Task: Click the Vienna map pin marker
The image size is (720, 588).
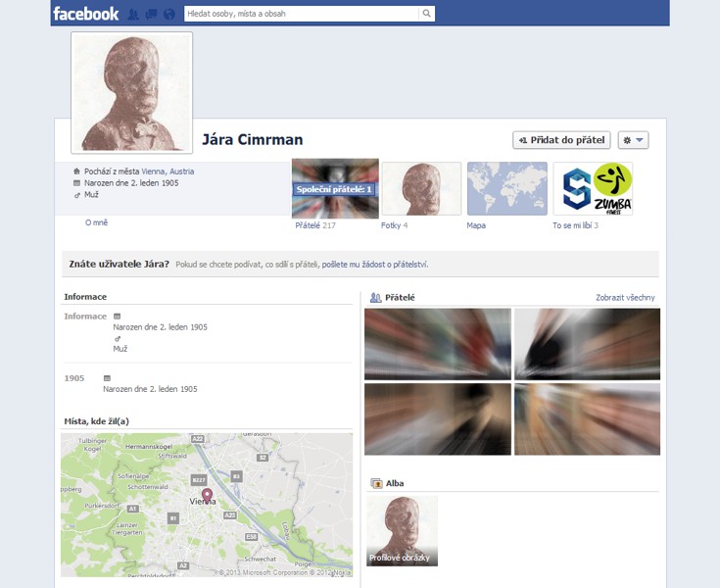Action: click(x=207, y=495)
